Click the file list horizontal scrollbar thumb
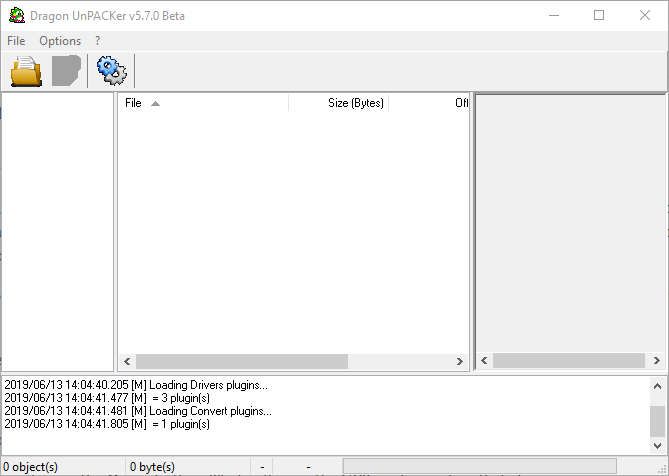 (242, 362)
